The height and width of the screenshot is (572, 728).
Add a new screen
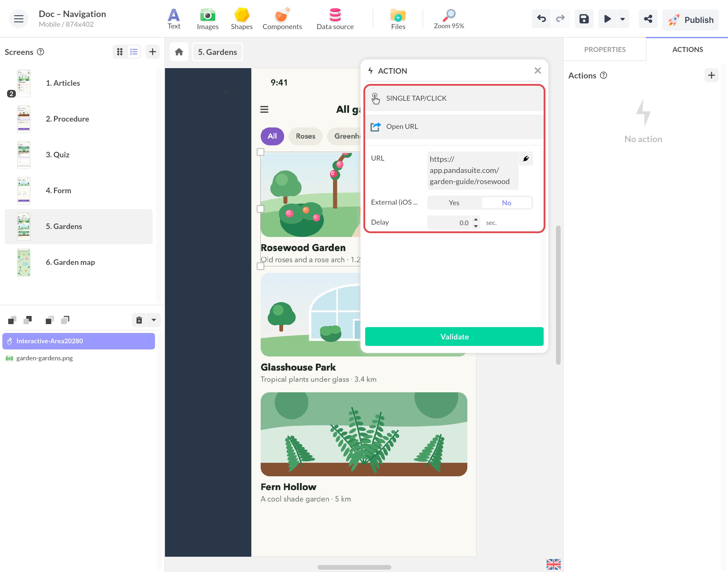click(x=153, y=52)
